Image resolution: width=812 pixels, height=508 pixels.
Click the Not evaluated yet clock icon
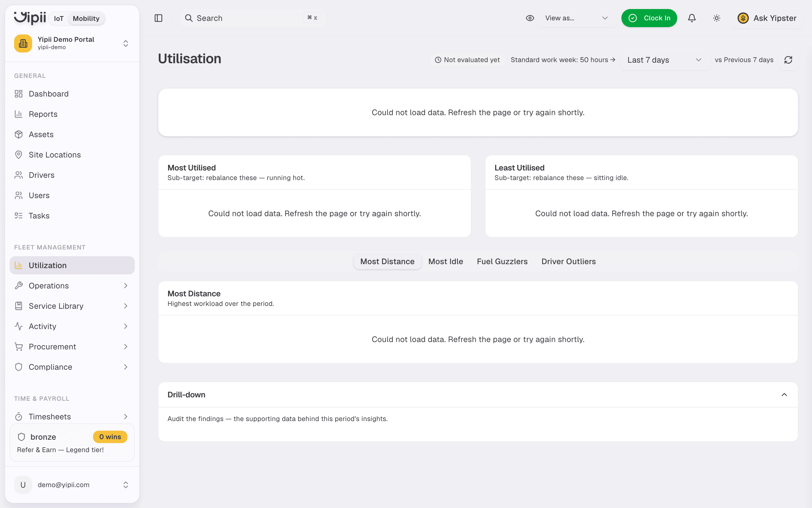coord(438,60)
